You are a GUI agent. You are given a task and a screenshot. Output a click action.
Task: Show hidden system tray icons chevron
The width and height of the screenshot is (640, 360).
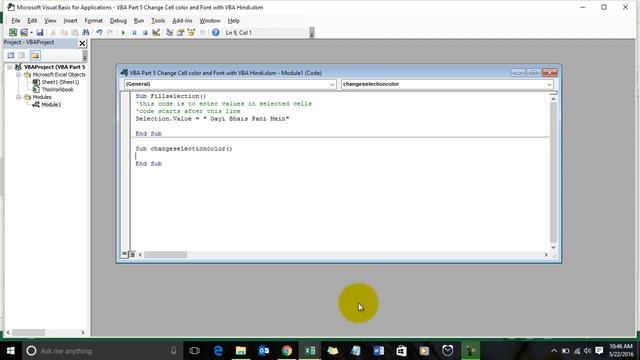[554, 351]
